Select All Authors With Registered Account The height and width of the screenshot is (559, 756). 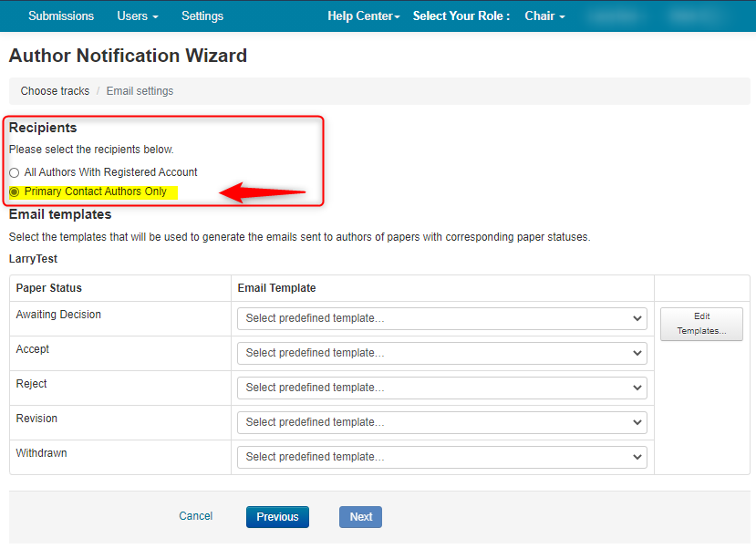coord(14,172)
